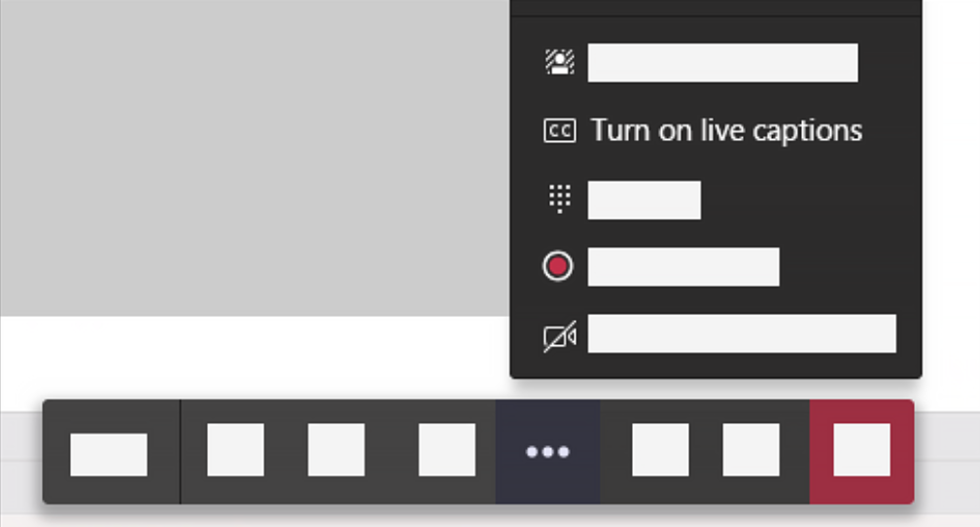Screen dimensions: 980x527
Task: Open the three-dots More actions button
Action: [x=547, y=451]
